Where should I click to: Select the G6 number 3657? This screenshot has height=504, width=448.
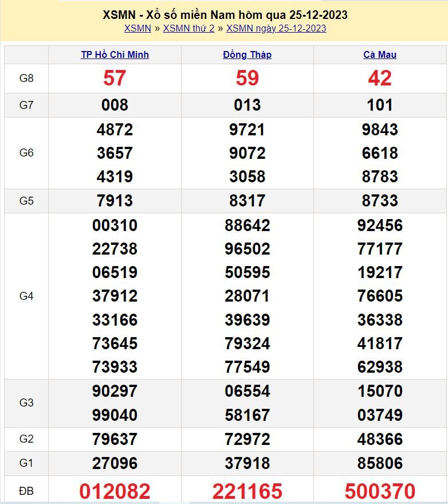pyautogui.click(x=115, y=153)
